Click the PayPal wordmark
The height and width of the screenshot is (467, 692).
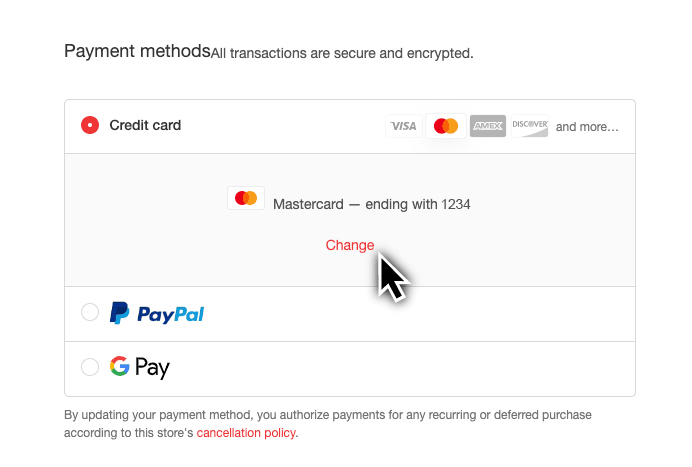pyautogui.click(x=170, y=314)
